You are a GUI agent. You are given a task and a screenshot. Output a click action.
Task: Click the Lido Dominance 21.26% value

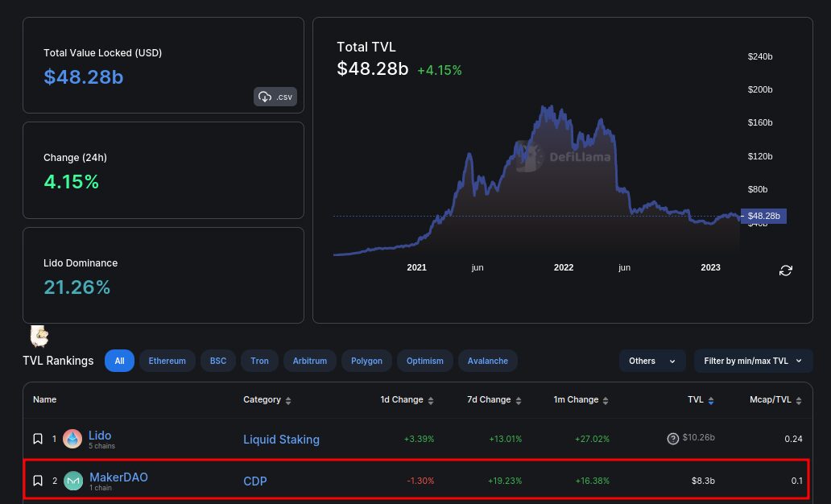pyautogui.click(x=76, y=287)
